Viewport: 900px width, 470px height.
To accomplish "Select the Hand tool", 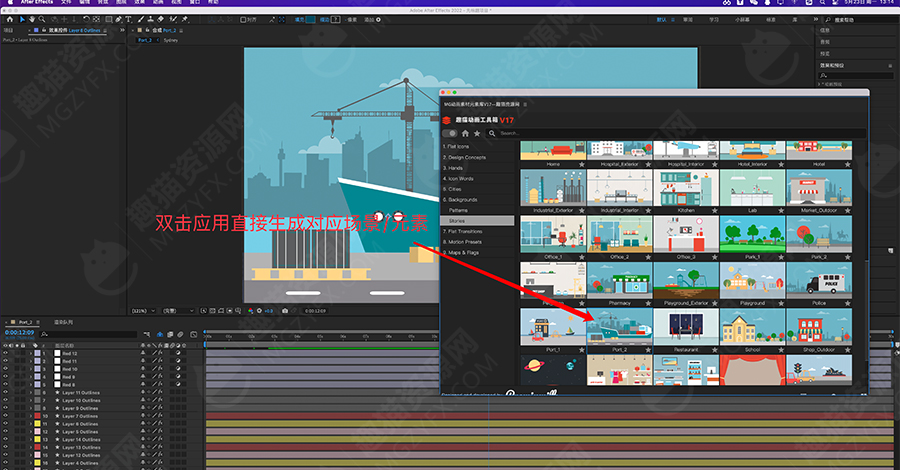I will (32, 20).
